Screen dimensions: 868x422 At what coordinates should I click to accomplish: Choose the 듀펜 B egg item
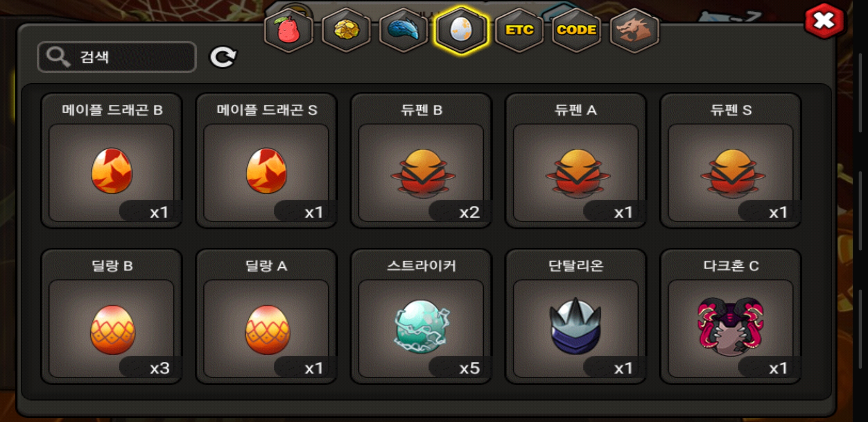point(421,161)
